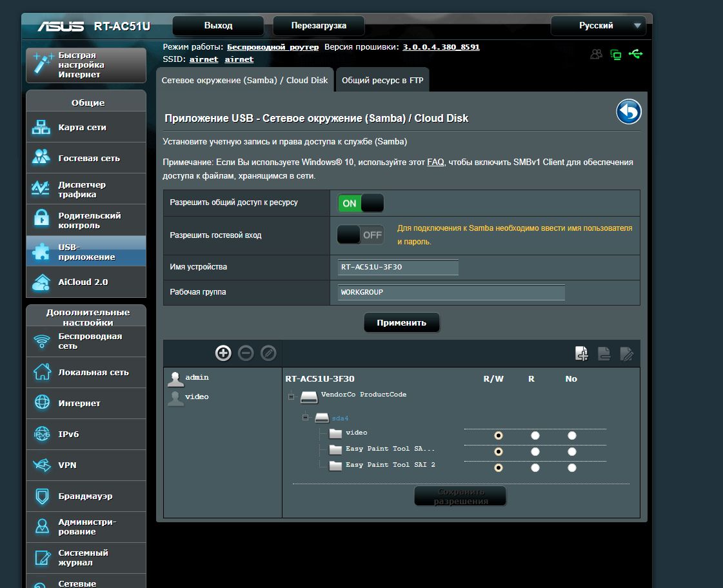
Task: Click the edit user account pencil icon
Action: click(x=268, y=353)
